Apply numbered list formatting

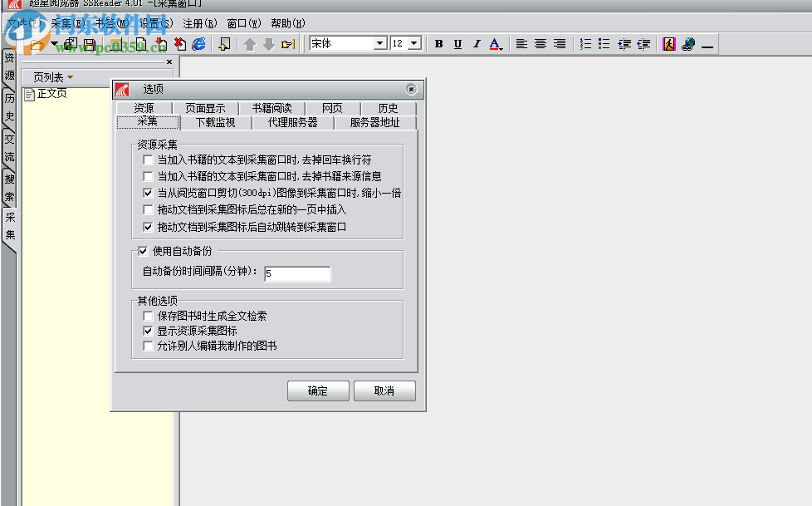[x=585, y=44]
